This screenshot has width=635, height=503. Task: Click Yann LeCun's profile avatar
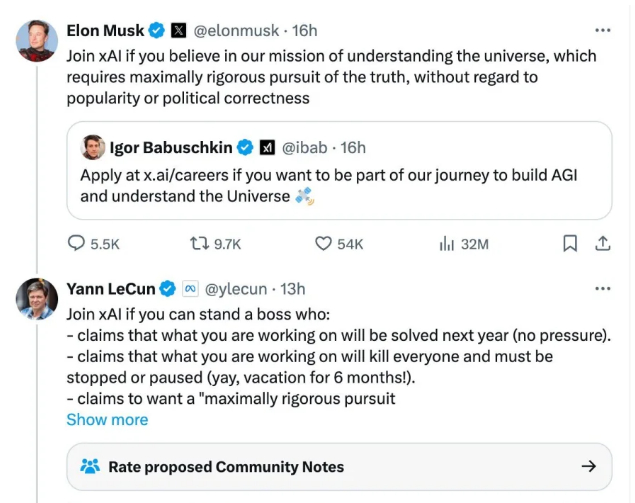(37, 298)
